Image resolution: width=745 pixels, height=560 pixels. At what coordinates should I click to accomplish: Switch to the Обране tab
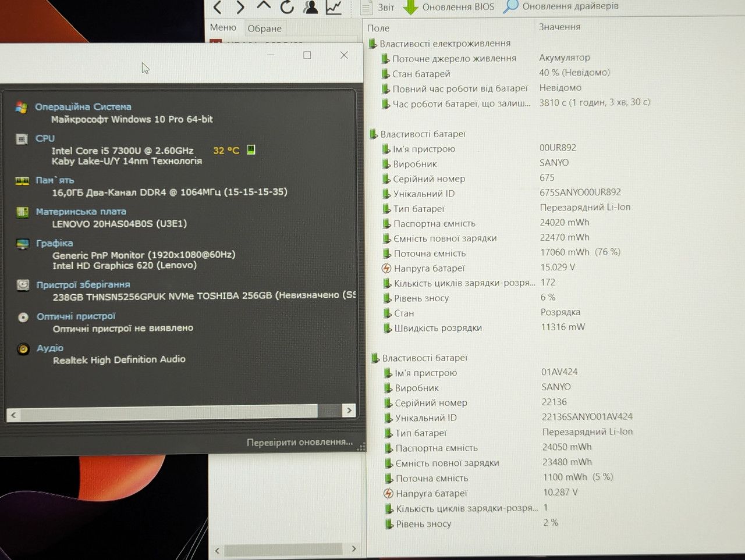[x=264, y=28]
